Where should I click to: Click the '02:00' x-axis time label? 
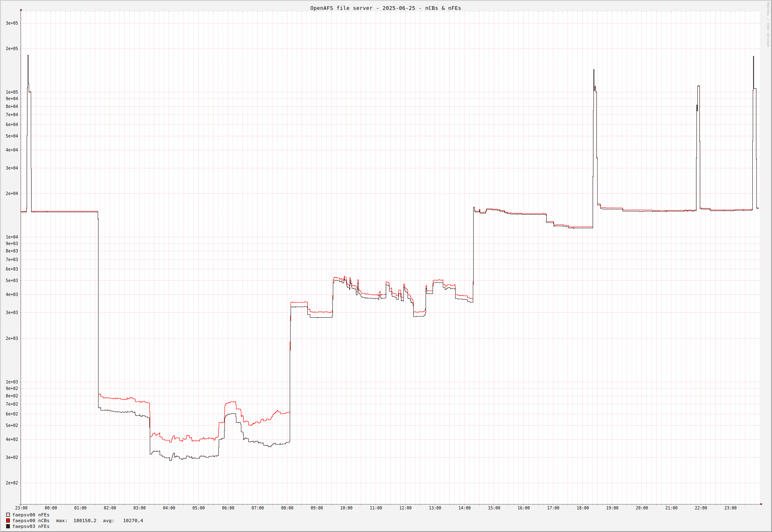point(110,508)
